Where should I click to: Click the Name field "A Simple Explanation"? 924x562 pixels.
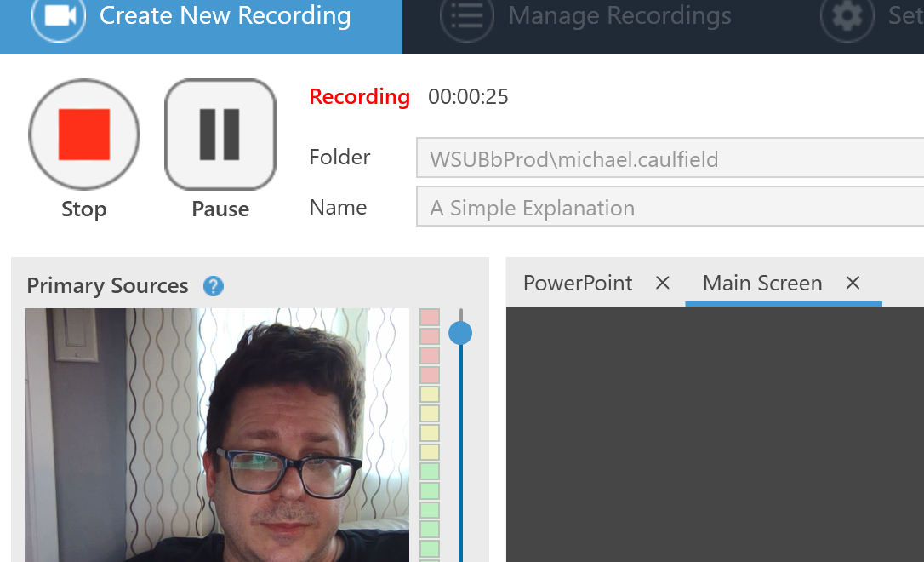(670, 209)
